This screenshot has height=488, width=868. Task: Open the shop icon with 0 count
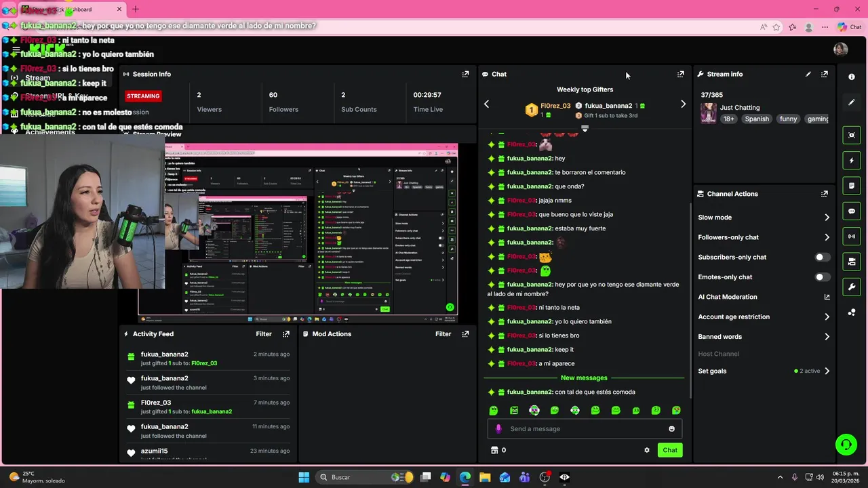(498, 450)
